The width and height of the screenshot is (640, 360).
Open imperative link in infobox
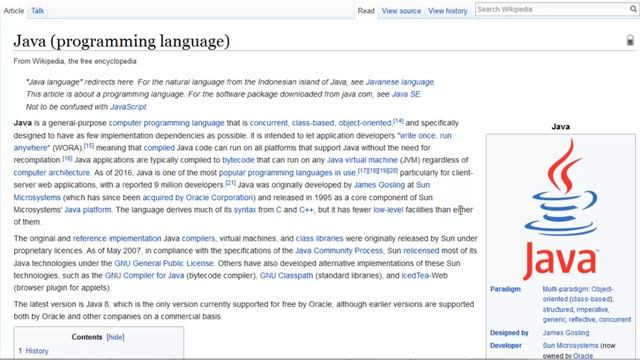point(592,309)
